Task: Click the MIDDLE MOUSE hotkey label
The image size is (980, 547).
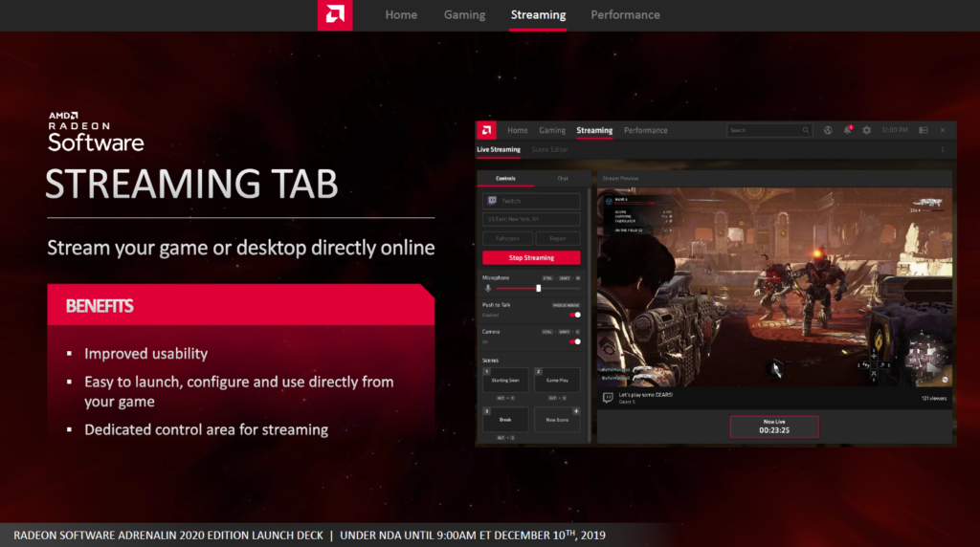Action: click(566, 305)
